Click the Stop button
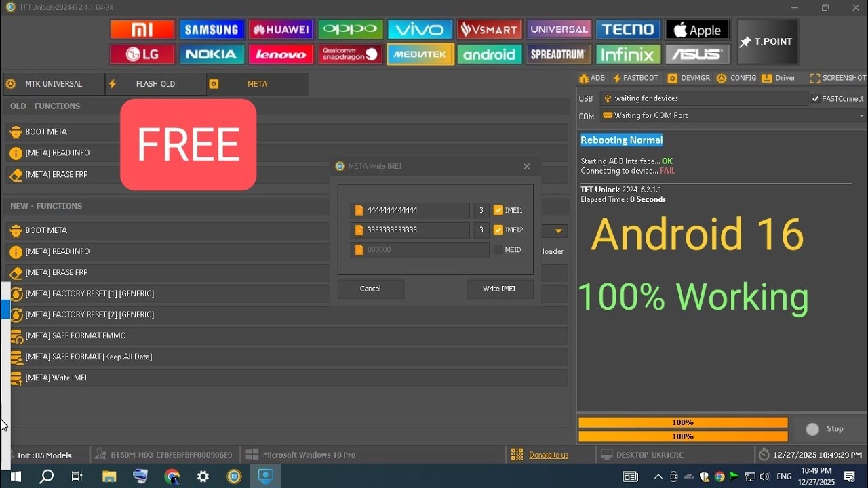This screenshot has height=488, width=868. tap(825, 429)
